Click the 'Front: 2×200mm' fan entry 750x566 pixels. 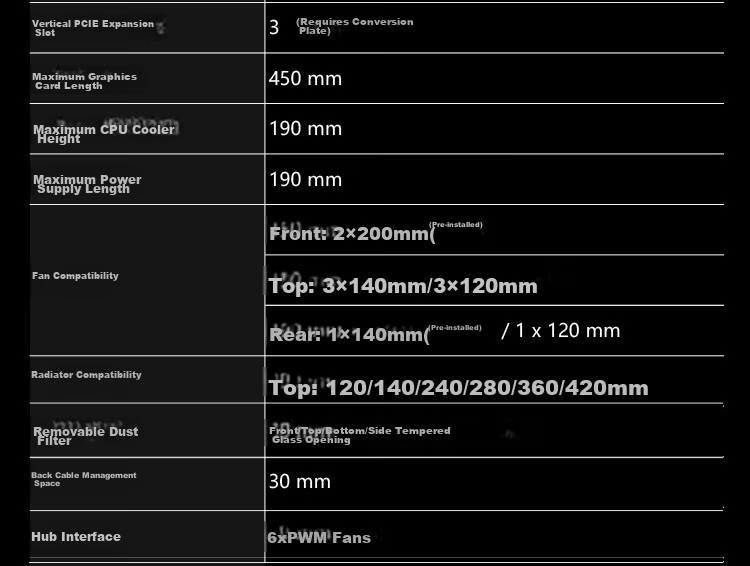tap(352, 234)
